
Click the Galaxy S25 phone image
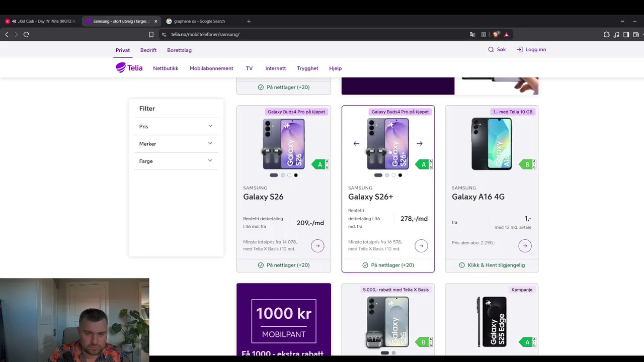tap(388, 322)
